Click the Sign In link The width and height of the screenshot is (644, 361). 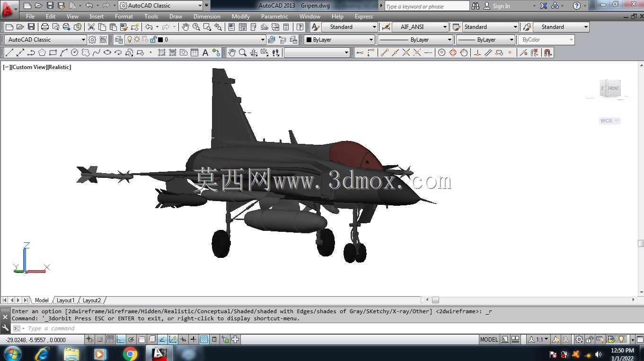coord(501,6)
